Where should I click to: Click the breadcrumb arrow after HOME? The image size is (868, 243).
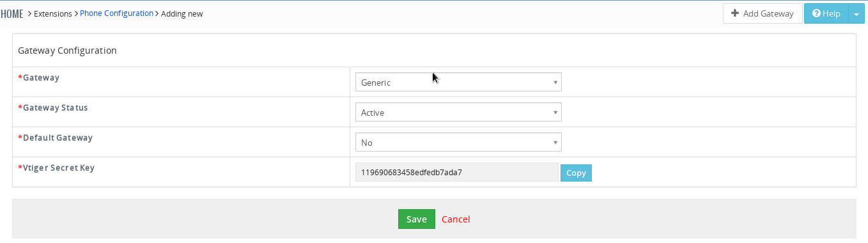pos(29,13)
